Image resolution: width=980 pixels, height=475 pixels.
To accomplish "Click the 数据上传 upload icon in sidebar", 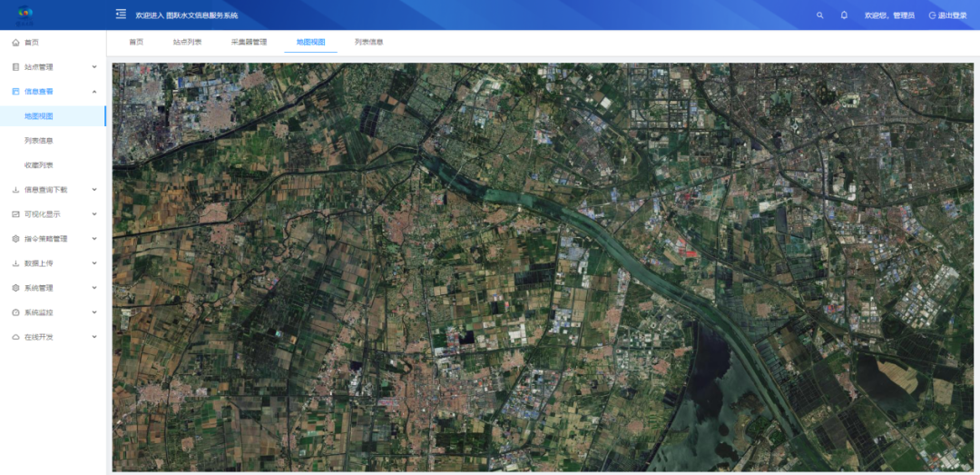I will point(15,263).
